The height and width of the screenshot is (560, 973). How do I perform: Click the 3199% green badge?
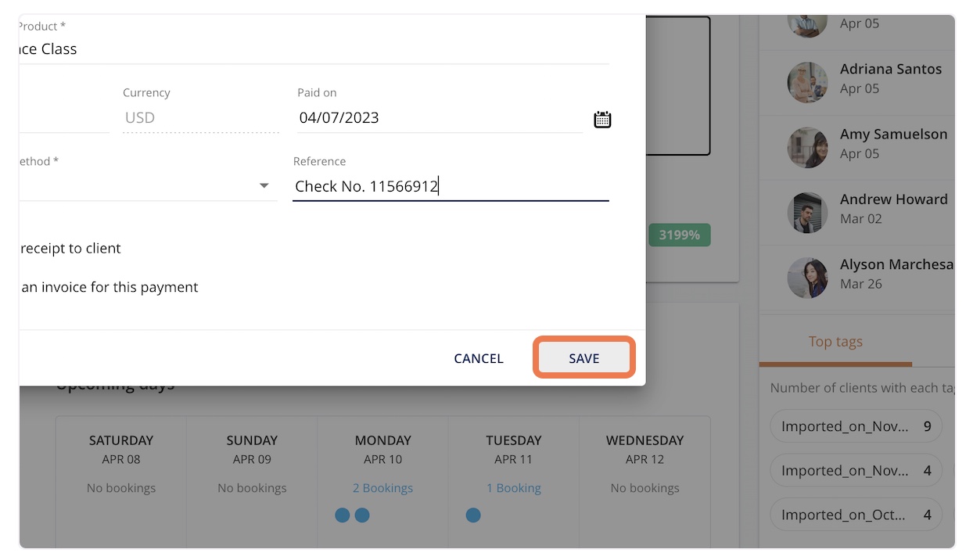679,235
